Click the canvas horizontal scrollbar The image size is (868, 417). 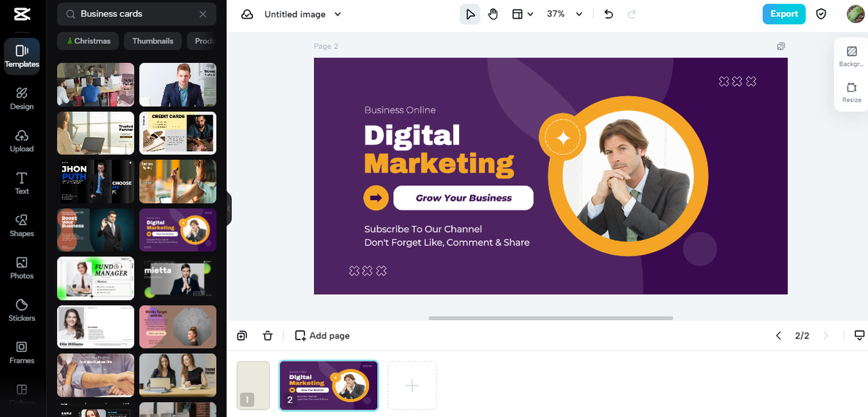coord(550,318)
